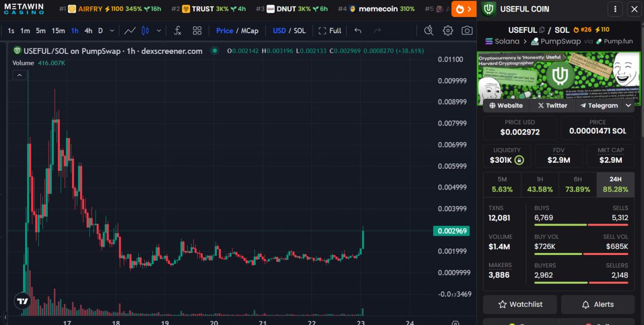Undo the last chart action
The width and height of the screenshot is (644, 325).
[x=358, y=31]
